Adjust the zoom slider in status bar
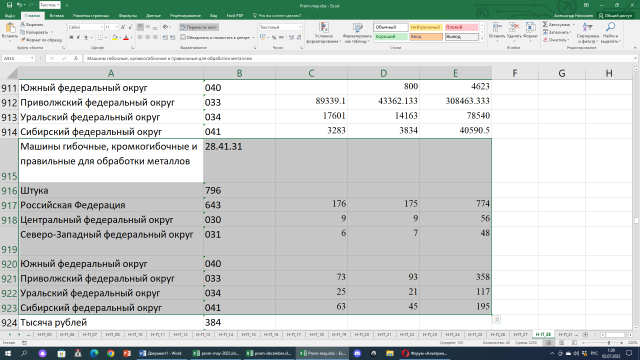This screenshot has height=360, width=640. (x=608, y=343)
